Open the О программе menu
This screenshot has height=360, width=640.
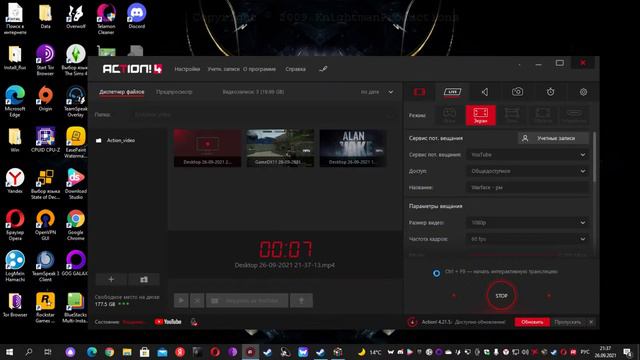pos(260,69)
